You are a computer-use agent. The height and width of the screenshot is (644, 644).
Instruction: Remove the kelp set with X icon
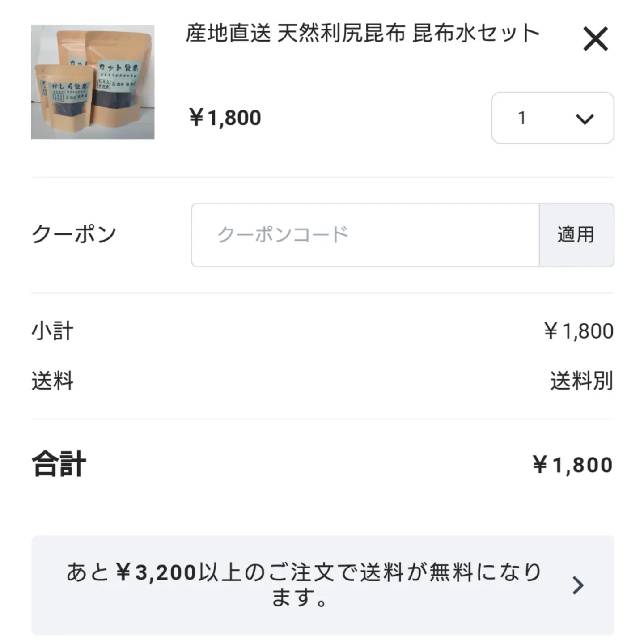click(595, 39)
